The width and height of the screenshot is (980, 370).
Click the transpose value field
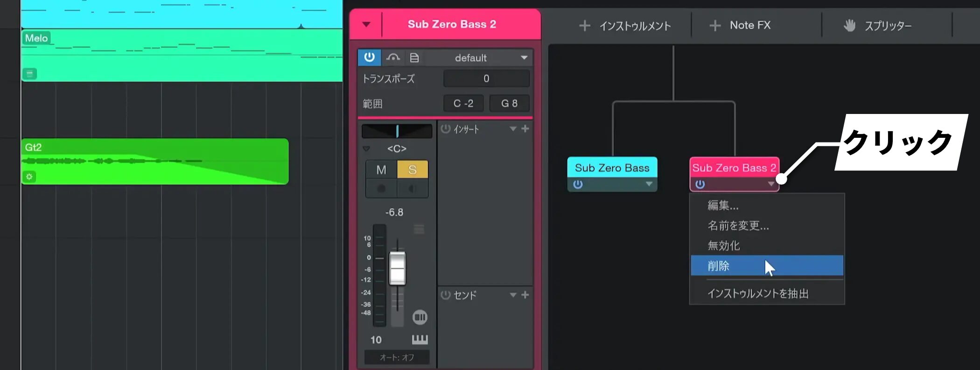486,78
